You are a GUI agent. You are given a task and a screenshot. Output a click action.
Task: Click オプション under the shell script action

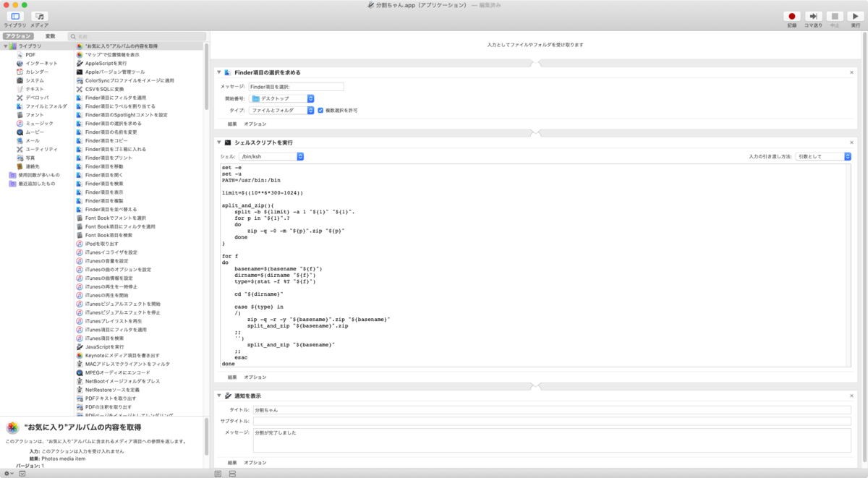(255, 377)
